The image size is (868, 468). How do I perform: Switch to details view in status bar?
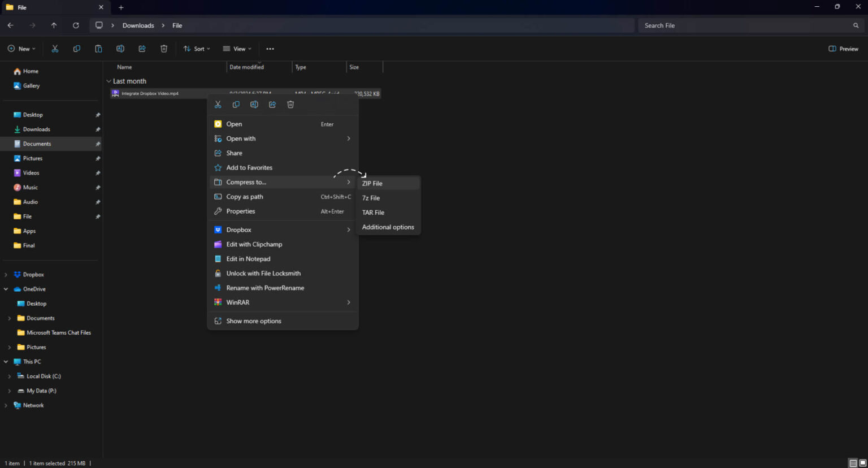click(x=853, y=463)
